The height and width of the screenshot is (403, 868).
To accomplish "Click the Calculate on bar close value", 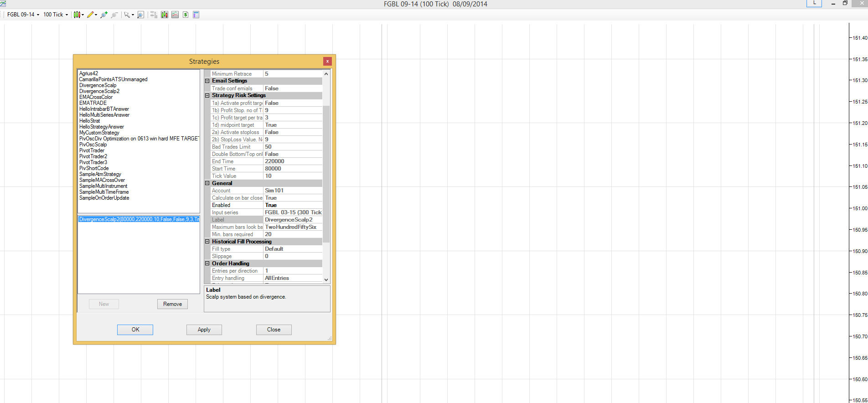I will click(x=293, y=198).
